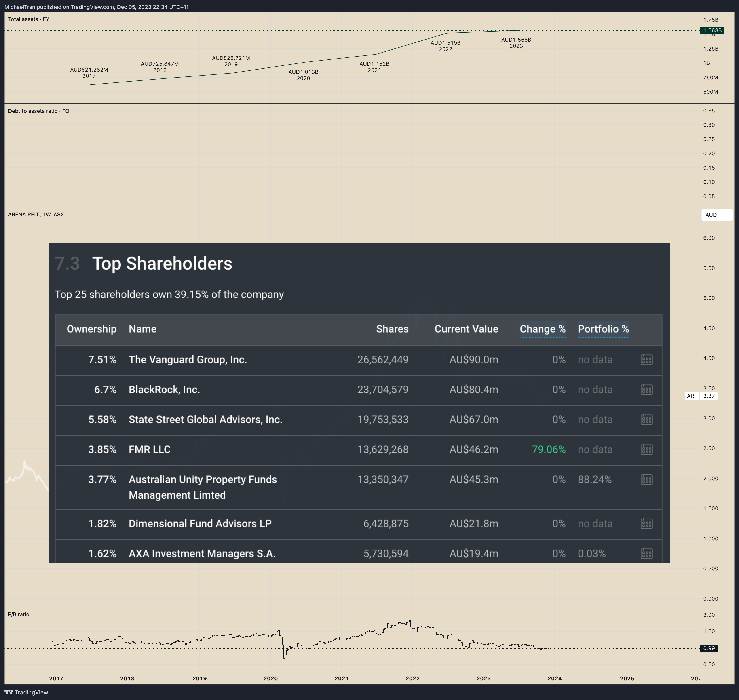This screenshot has height=700, width=739.
Task: Select AXA Investment Managers S.A. name
Action: (x=202, y=553)
